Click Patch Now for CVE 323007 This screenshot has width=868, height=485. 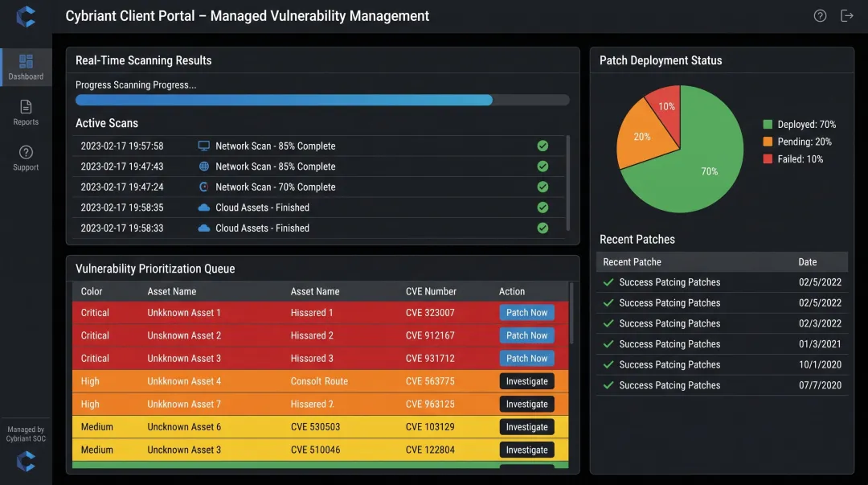point(526,313)
